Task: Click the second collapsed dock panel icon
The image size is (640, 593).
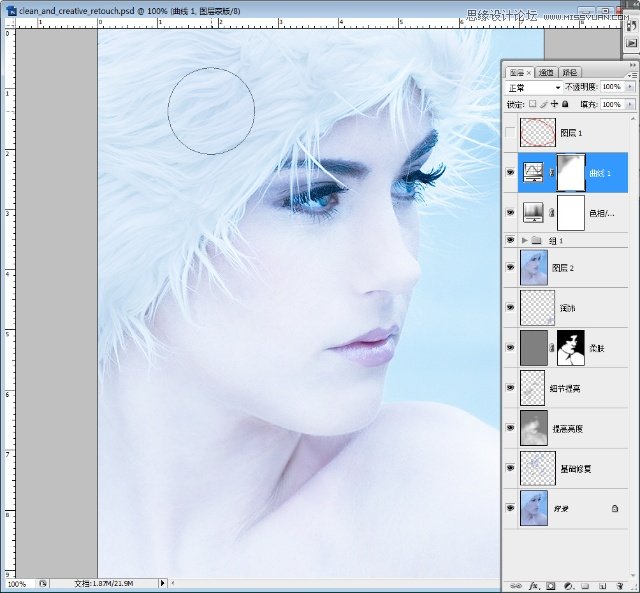Action: [x=631, y=42]
